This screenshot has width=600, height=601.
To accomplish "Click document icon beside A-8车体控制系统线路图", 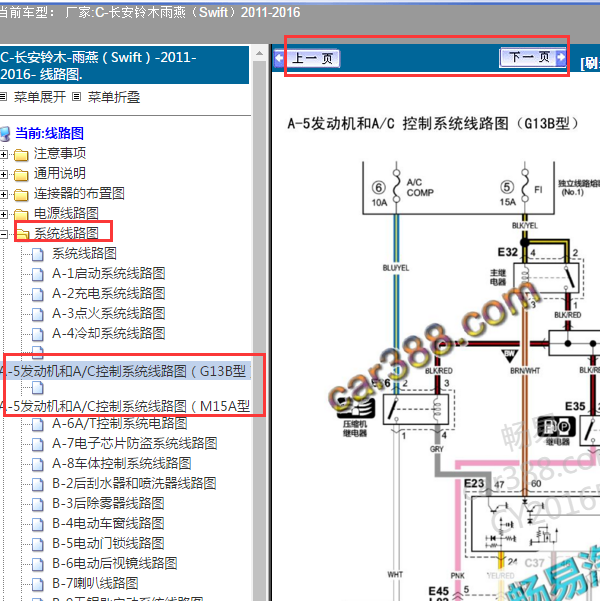I will click(x=38, y=465).
